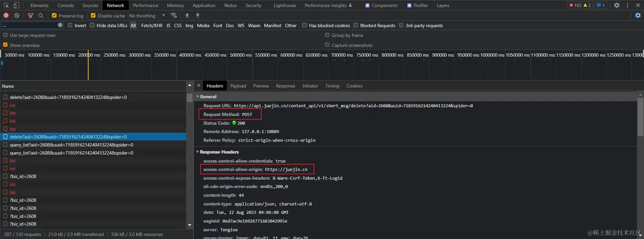Open Network panel settings gear
The image size is (644, 239).
(638, 15)
